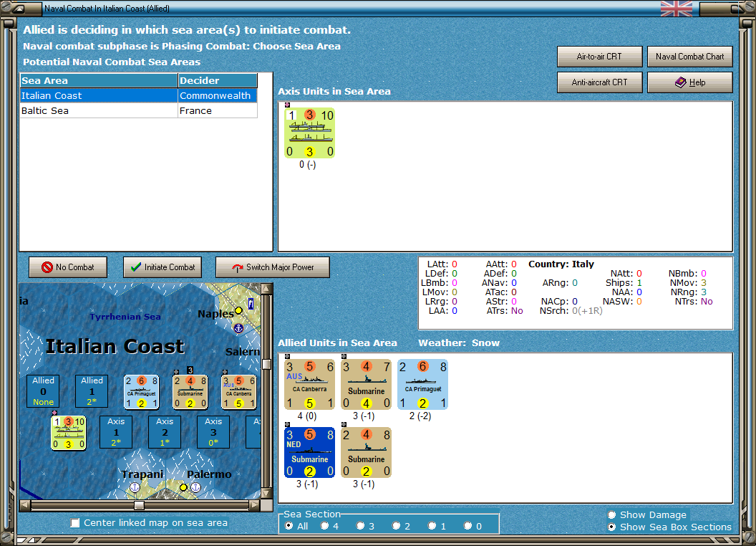Select the CA Primaguet cruiser counter
This screenshot has height=546, width=756.
(x=423, y=384)
